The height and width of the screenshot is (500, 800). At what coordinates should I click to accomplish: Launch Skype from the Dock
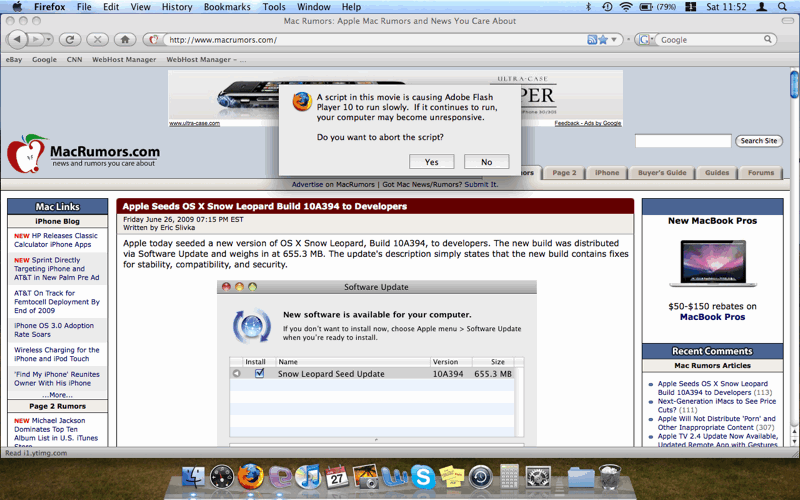[x=423, y=478]
